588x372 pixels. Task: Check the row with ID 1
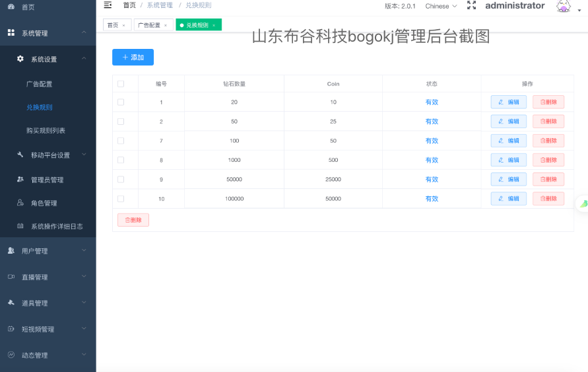pos(121,102)
